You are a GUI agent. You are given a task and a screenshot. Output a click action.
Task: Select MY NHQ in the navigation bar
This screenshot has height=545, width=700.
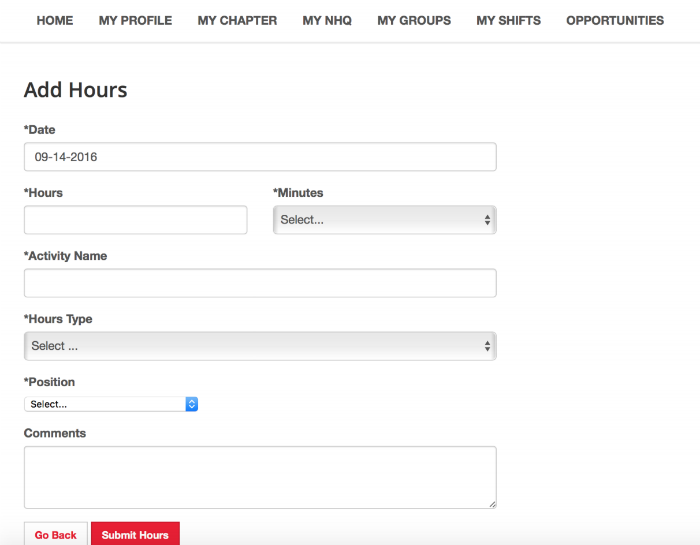click(327, 21)
